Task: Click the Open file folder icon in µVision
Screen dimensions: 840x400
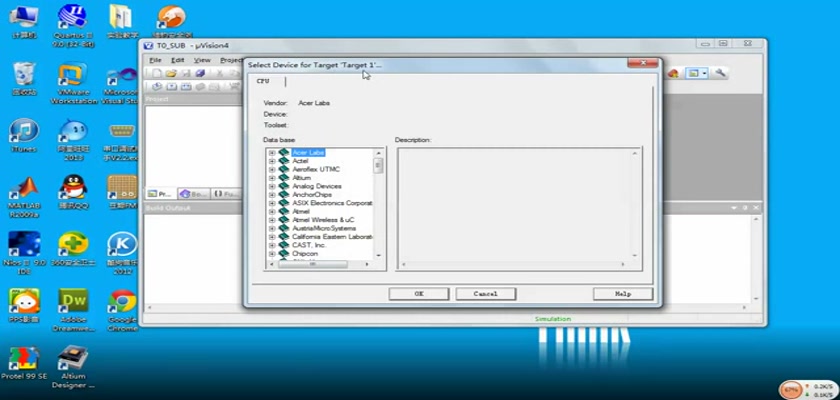Action: click(171, 73)
